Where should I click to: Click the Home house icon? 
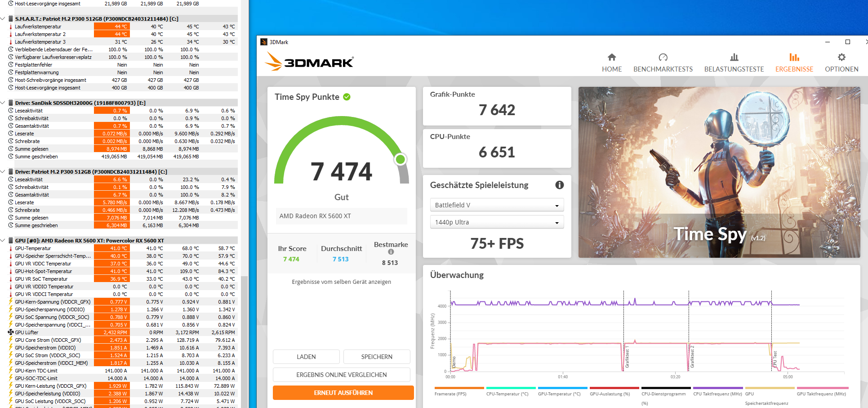(x=612, y=57)
